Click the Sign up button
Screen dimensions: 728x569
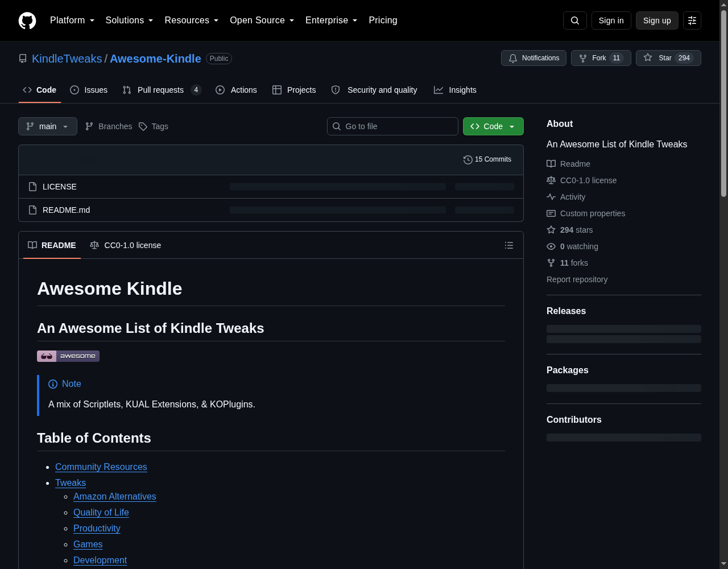tap(657, 20)
